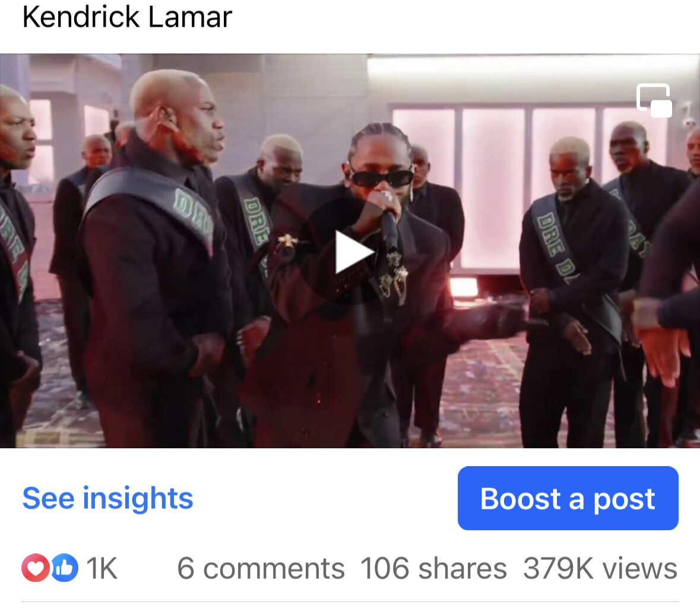
Task: Click Boost a post button
Action: (568, 498)
